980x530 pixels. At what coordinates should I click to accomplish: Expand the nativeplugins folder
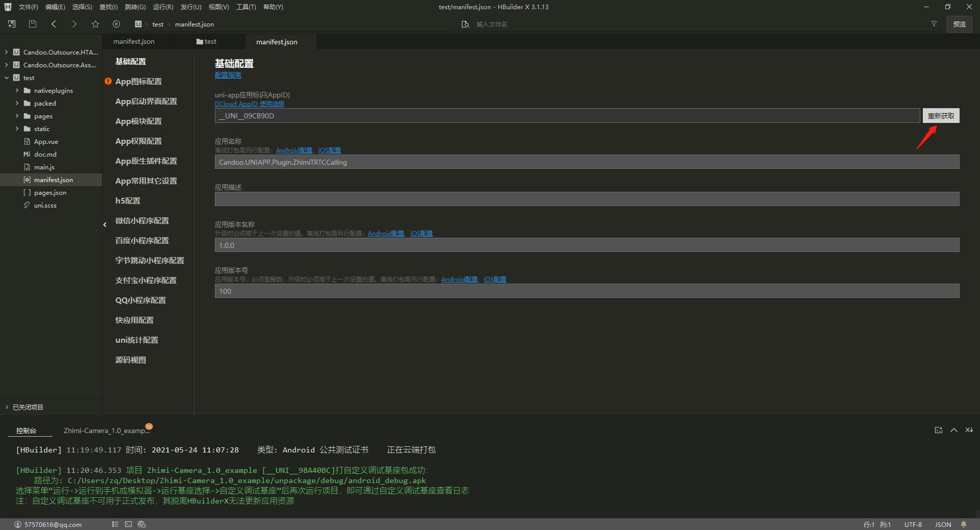coord(17,90)
